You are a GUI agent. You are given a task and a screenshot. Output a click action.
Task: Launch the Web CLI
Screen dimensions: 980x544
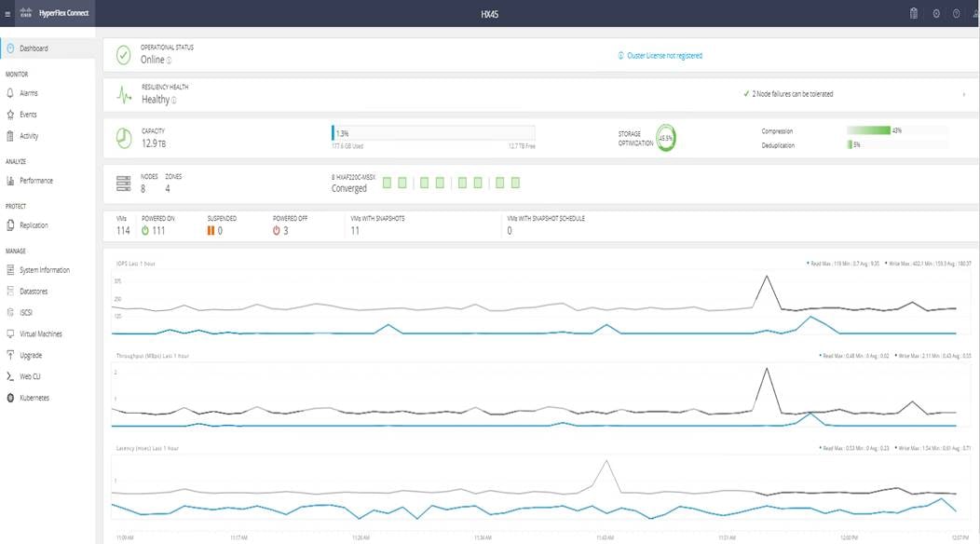[30, 376]
